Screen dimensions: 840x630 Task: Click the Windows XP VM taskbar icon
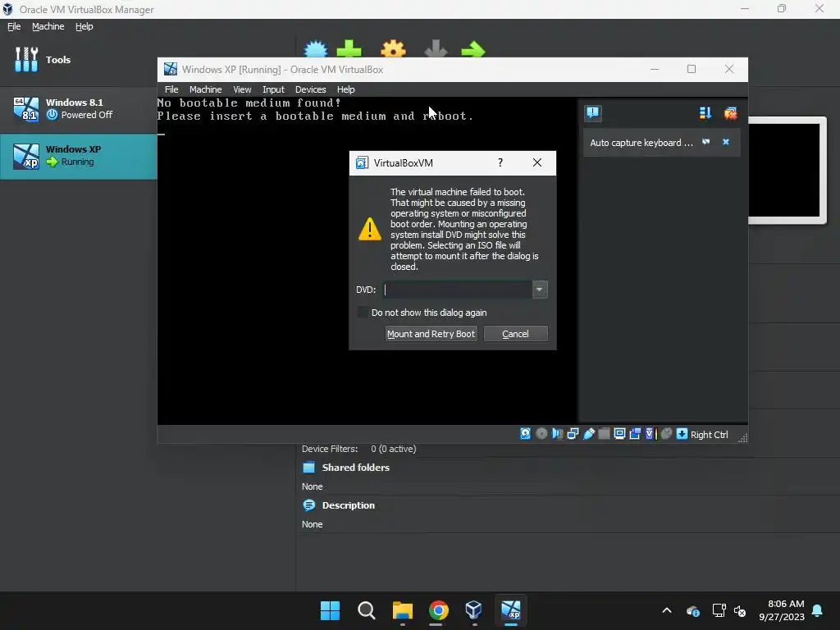tap(510, 610)
